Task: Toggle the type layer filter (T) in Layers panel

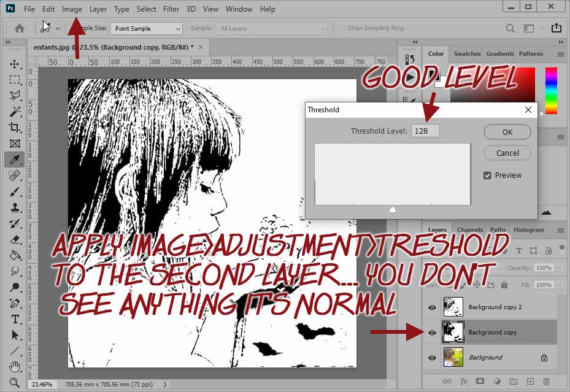Action: coord(518,251)
